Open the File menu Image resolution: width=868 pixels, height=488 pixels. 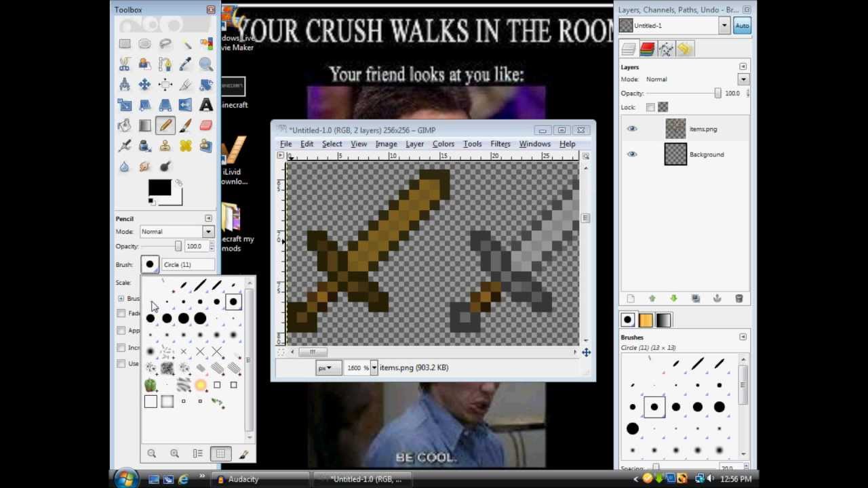[x=286, y=144]
